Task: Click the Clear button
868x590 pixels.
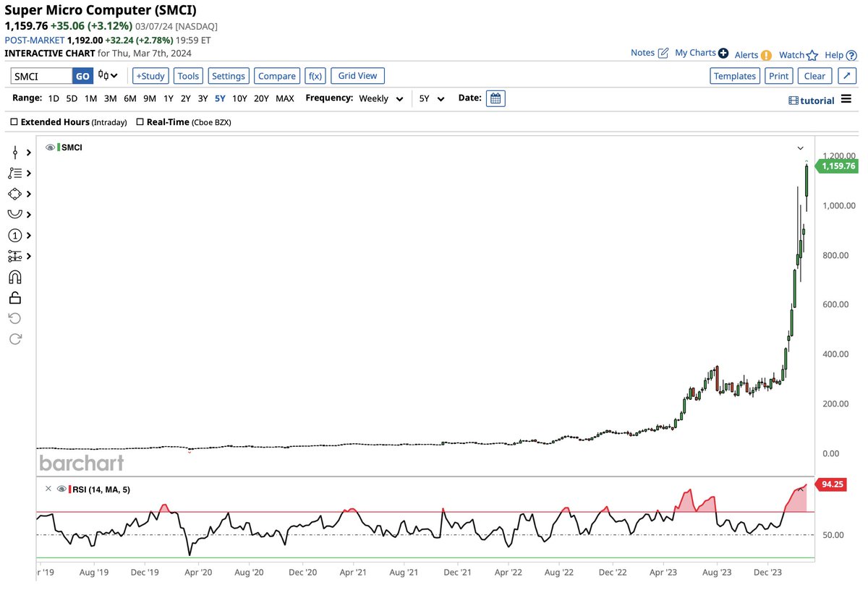Action: tap(814, 76)
